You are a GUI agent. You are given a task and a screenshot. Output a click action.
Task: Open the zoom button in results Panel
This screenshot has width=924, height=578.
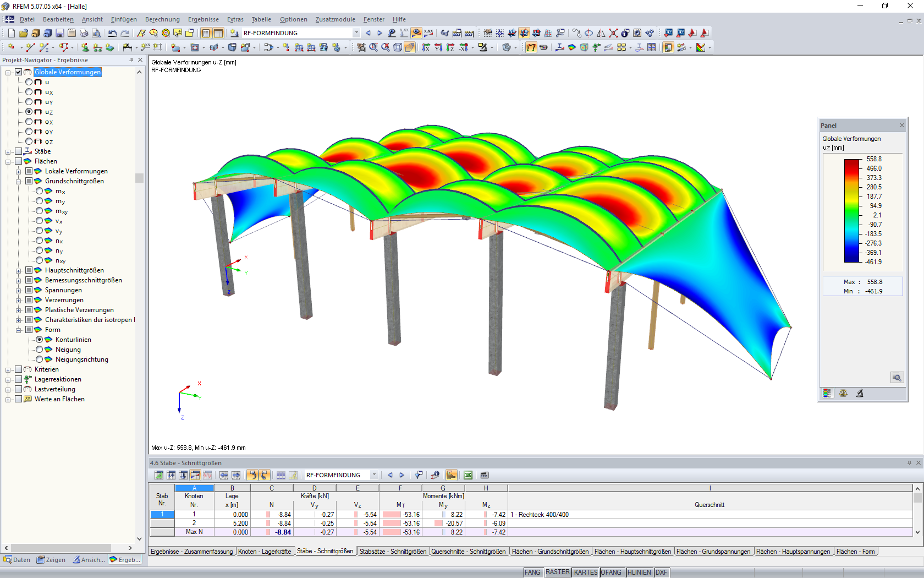(897, 377)
